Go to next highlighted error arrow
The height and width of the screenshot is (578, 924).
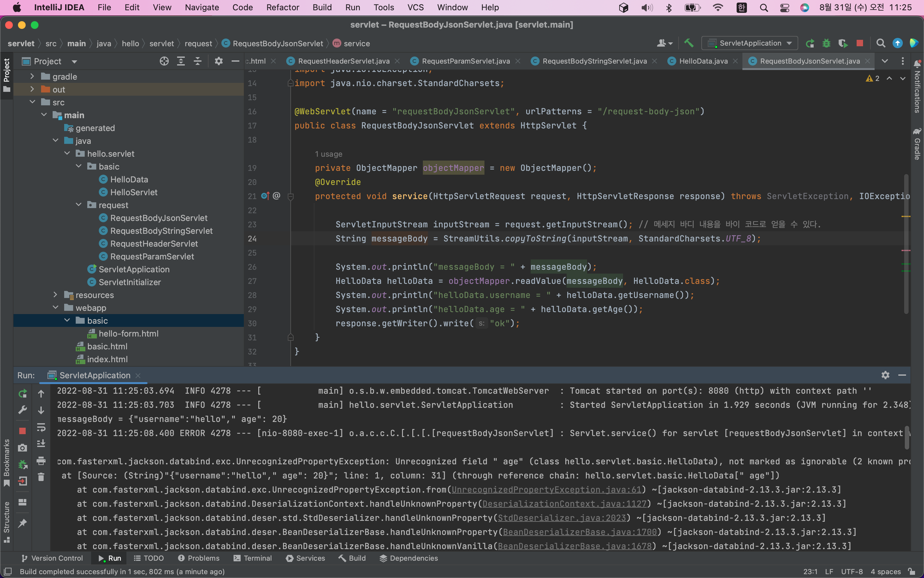pyautogui.click(x=903, y=78)
